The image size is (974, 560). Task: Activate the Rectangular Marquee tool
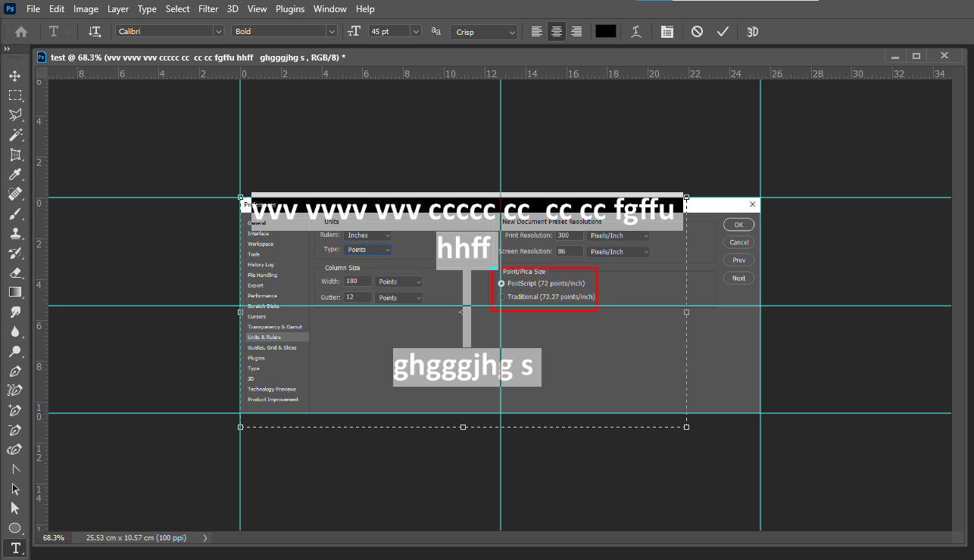tap(15, 95)
